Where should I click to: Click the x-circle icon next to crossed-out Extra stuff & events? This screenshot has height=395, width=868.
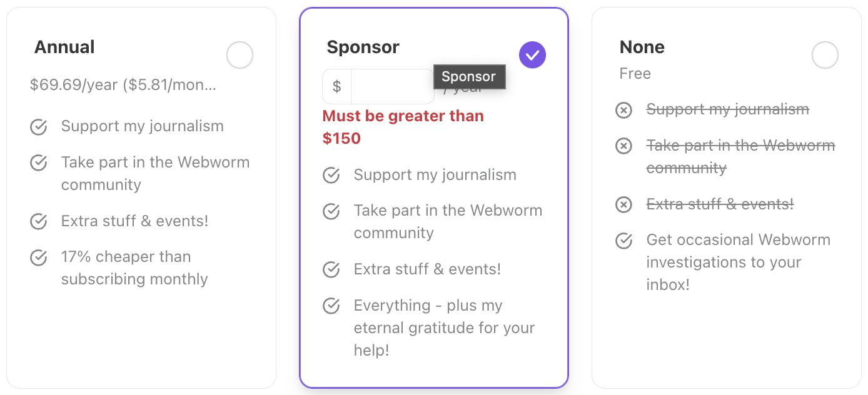623,204
